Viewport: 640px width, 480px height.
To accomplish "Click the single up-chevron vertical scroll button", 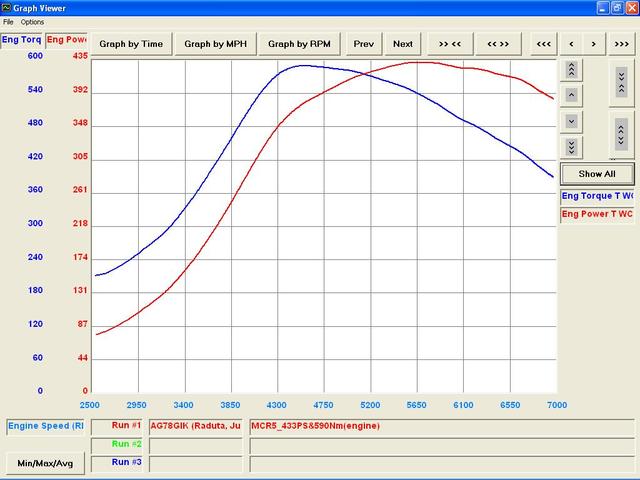I will click(x=571, y=96).
